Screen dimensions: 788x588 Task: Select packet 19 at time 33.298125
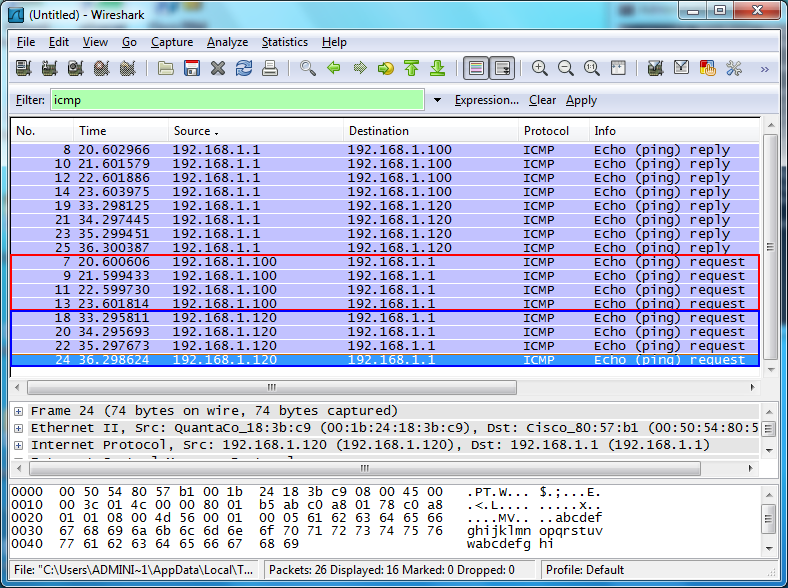coord(385,206)
